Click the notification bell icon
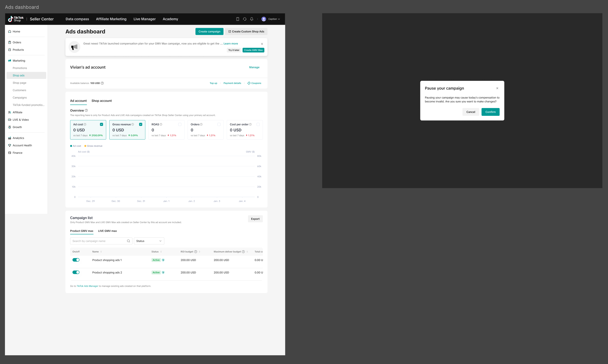 (252, 19)
